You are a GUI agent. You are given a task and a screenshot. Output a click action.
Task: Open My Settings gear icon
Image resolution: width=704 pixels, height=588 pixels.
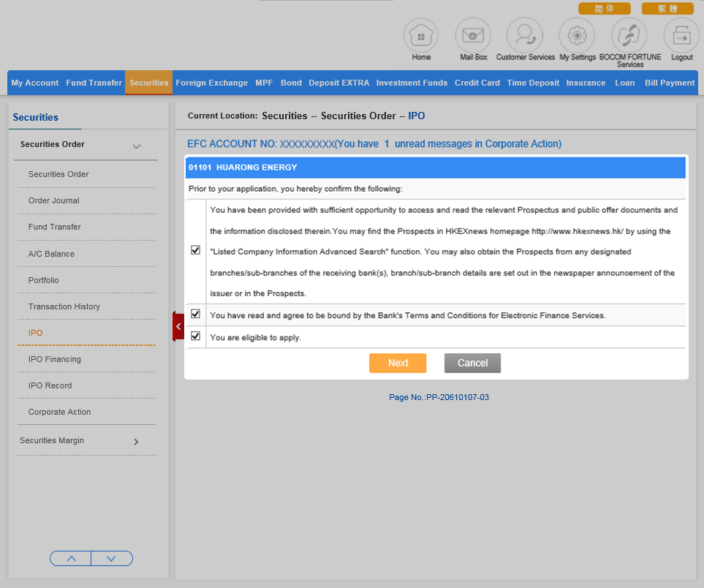point(577,35)
